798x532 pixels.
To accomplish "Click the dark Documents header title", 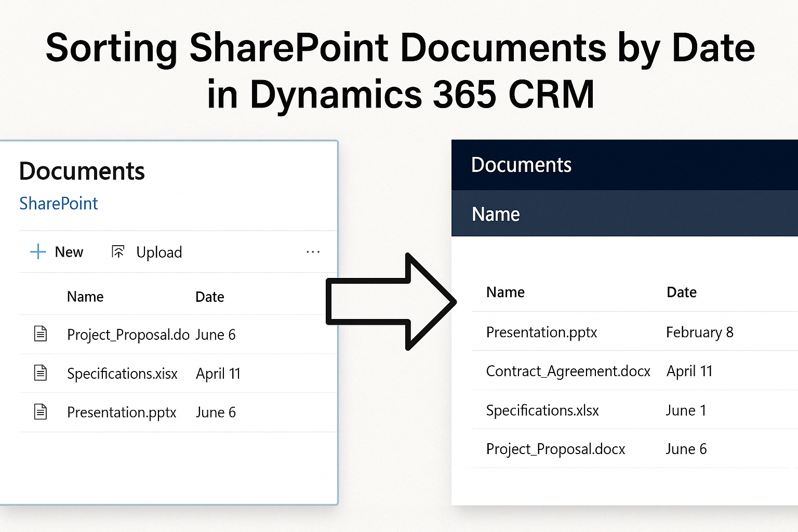I will pyautogui.click(x=521, y=165).
